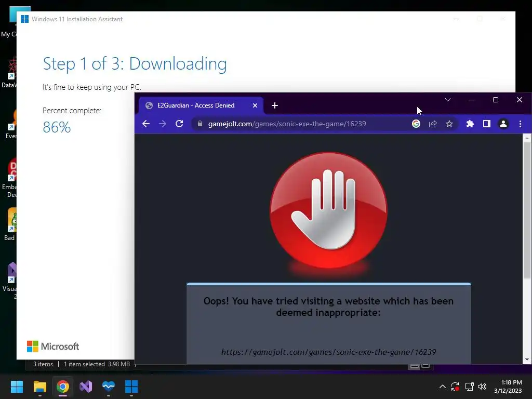Click the volume speaker tray icon

tap(482, 387)
